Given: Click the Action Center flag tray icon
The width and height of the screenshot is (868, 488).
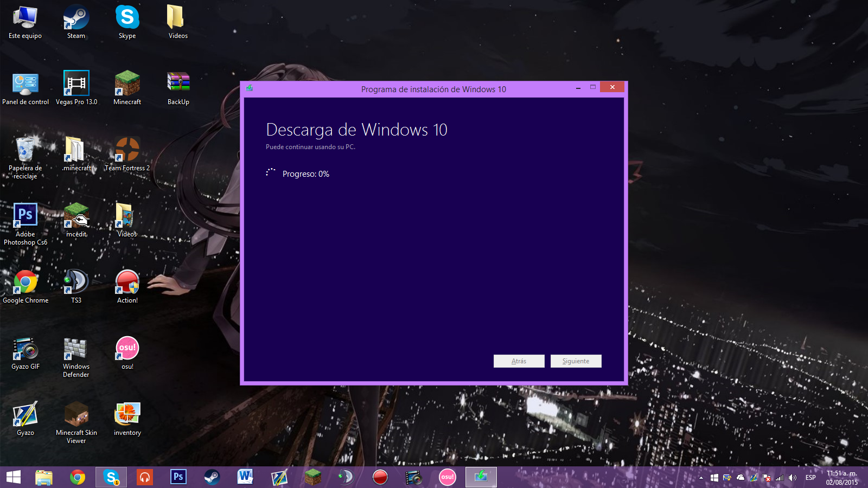Looking at the screenshot, I should [767, 478].
